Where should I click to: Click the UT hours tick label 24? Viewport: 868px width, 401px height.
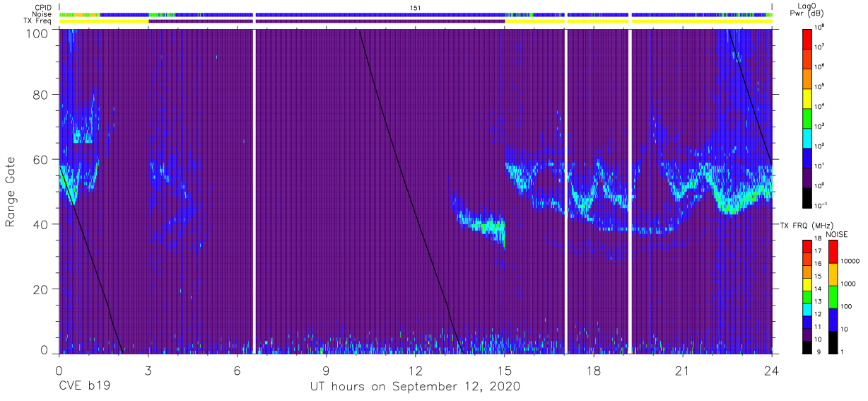pos(771,370)
